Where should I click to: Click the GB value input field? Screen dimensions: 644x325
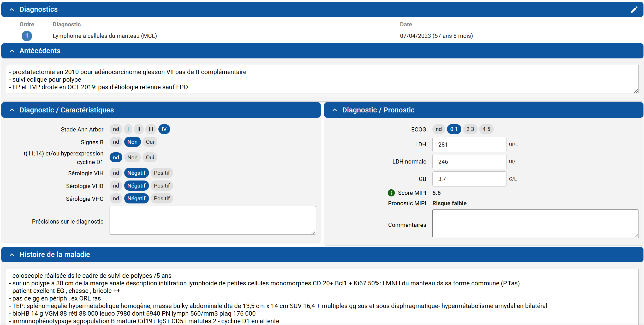[x=469, y=179]
